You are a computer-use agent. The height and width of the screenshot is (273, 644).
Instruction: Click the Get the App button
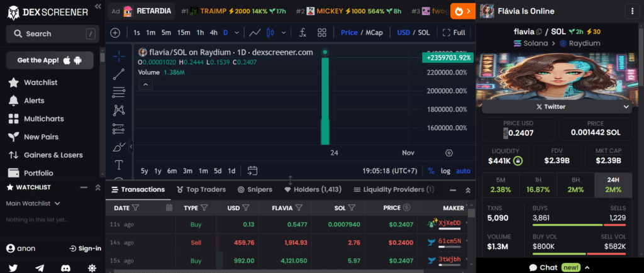(50, 60)
